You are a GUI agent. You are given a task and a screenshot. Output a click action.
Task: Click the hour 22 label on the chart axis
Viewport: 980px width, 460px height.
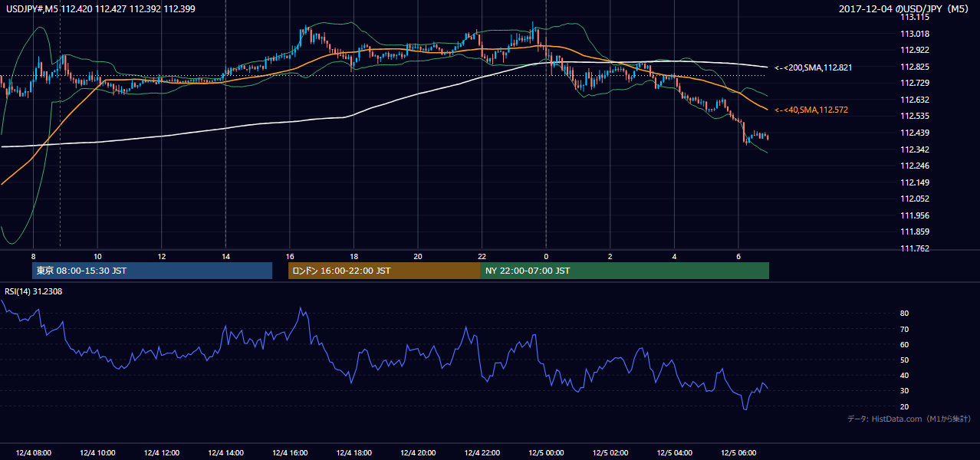(482, 256)
